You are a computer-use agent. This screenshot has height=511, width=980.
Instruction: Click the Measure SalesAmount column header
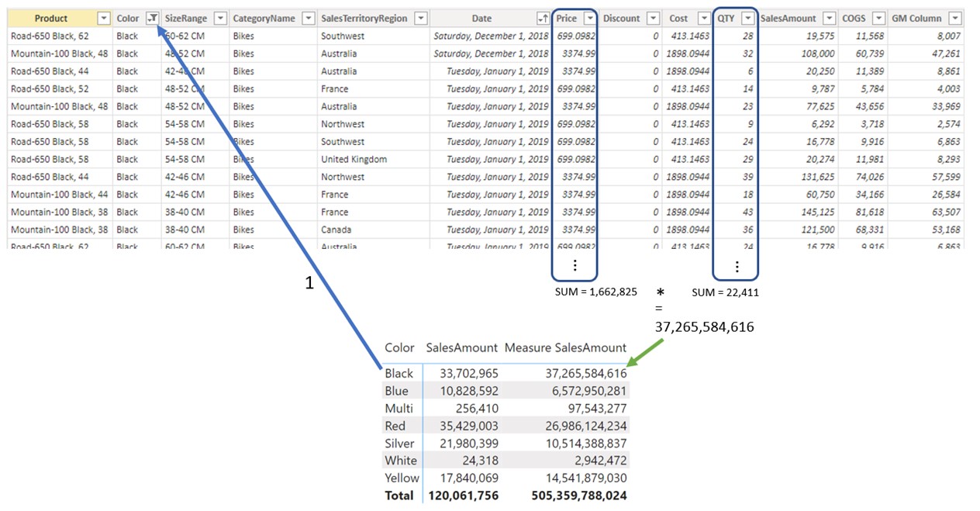pos(565,347)
